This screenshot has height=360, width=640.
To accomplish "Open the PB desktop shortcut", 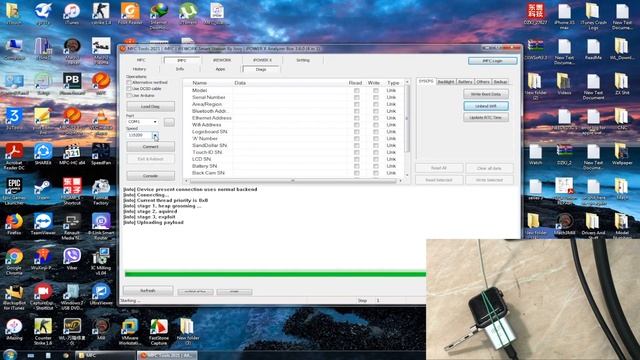I will click(x=72, y=83).
